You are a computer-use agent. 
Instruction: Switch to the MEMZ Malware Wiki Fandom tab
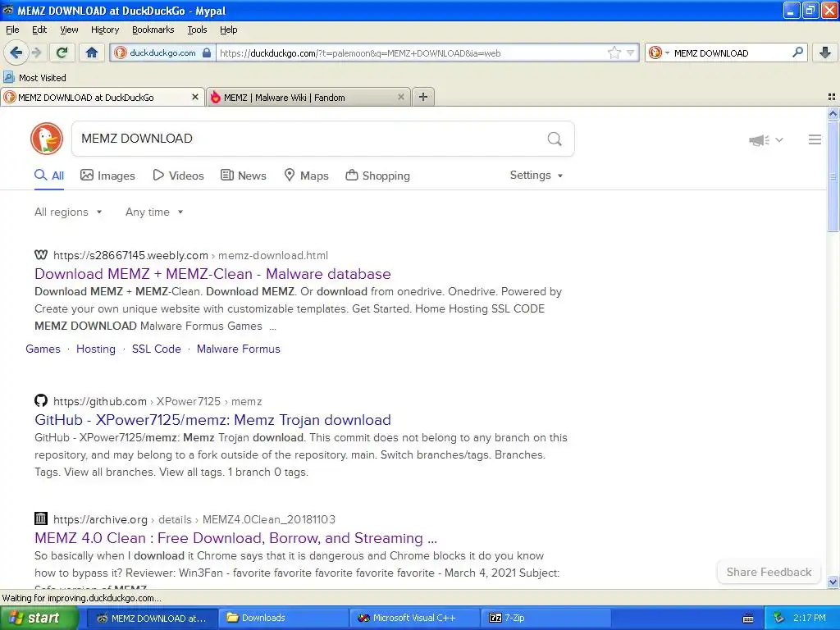click(x=308, y=97)
